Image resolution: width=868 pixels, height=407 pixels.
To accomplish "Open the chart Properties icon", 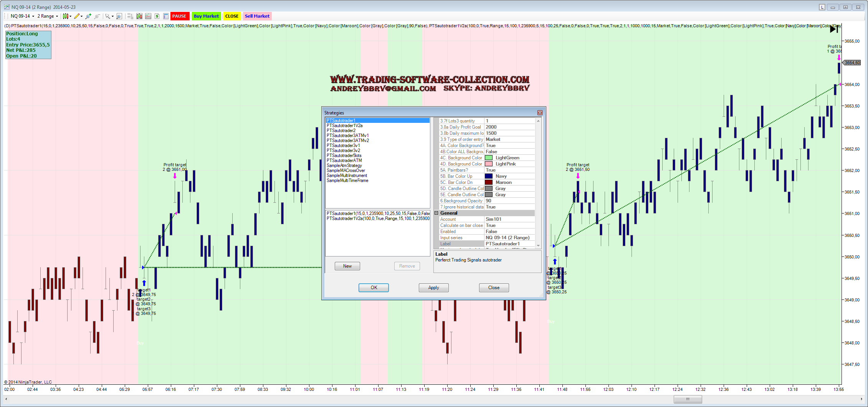I will click(166, 16).
